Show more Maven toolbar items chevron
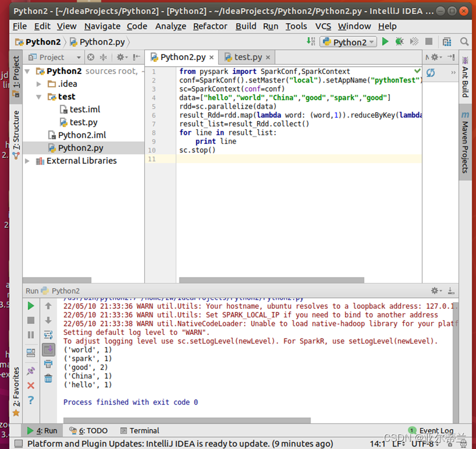This screenshot has height=449, width=476. (x=453, y=73)
